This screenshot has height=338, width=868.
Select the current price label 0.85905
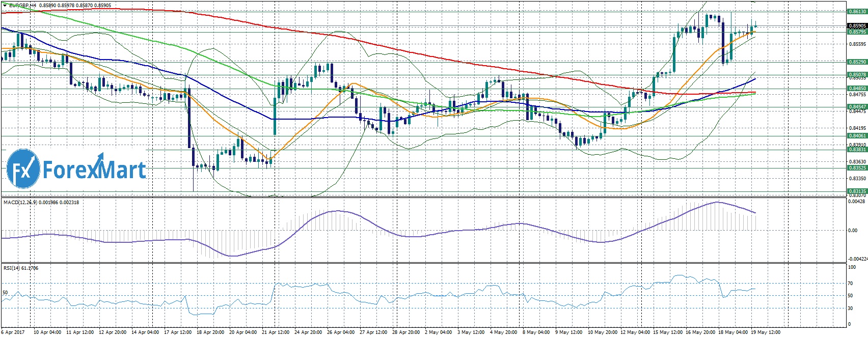point(857,25)
